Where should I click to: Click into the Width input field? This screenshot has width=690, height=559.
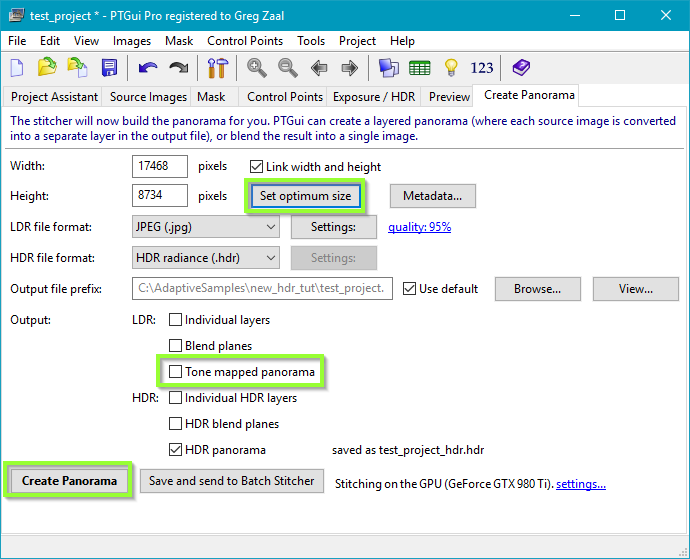[160, 166]
